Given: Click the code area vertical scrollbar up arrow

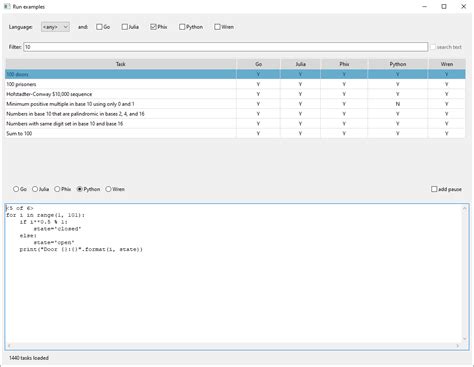Looking at the screenshot, I should pos(465,208).
